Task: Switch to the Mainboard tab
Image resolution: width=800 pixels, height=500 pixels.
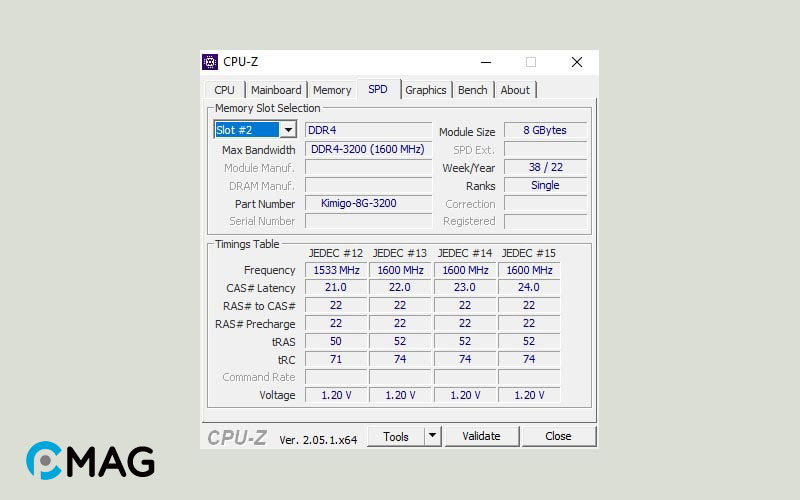Action: [x=276, y=90]
